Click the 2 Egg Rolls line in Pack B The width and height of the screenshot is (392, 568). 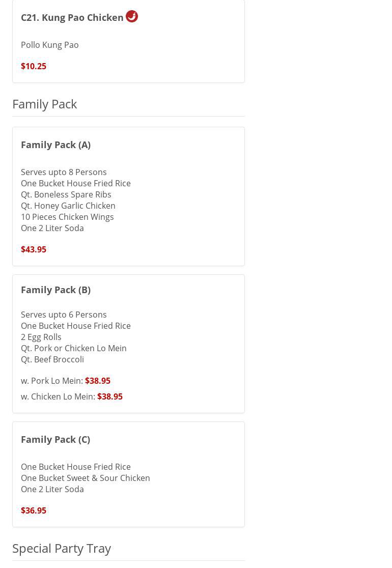(x=41, y=337)
